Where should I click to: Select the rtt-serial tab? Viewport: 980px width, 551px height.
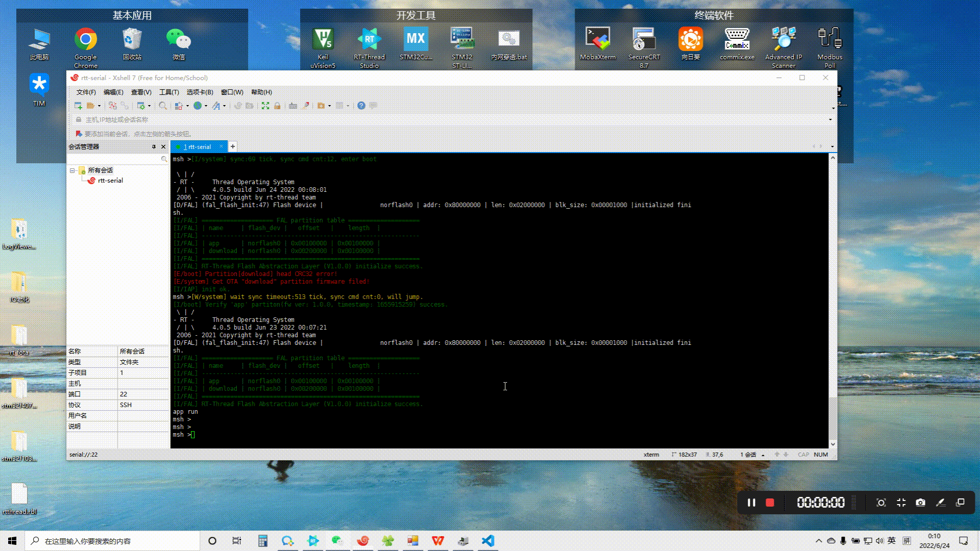tap(199, 147)
